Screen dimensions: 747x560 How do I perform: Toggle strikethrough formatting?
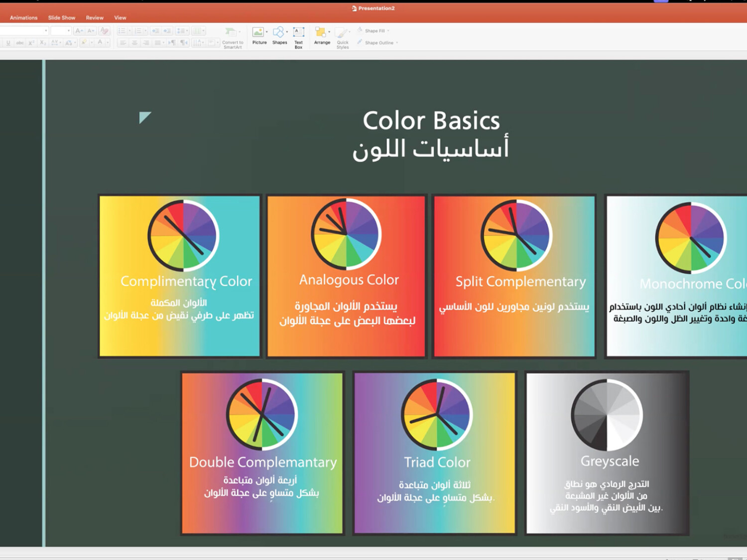pyautogui.click(x=19, y=43)
